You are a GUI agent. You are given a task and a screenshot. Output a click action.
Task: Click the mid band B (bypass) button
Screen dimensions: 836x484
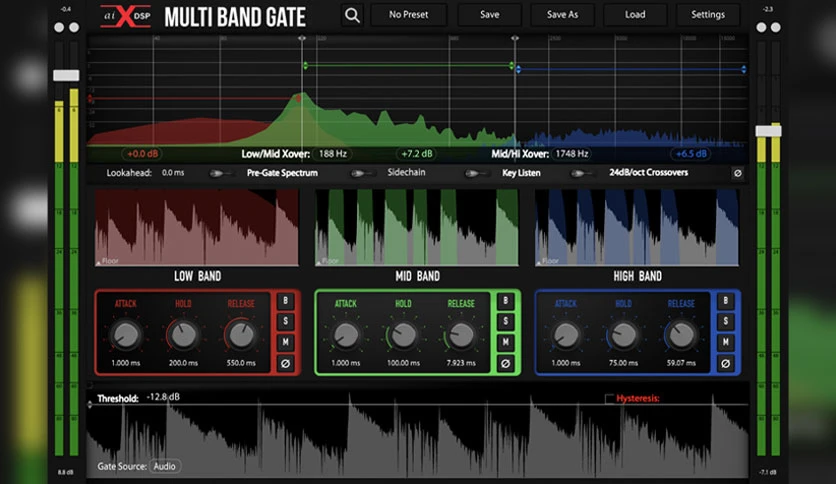505,301
